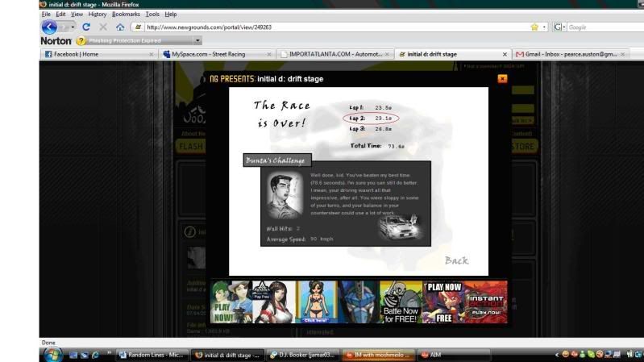Open Norton toolbar dropdown arrow

tap(197, 40)
